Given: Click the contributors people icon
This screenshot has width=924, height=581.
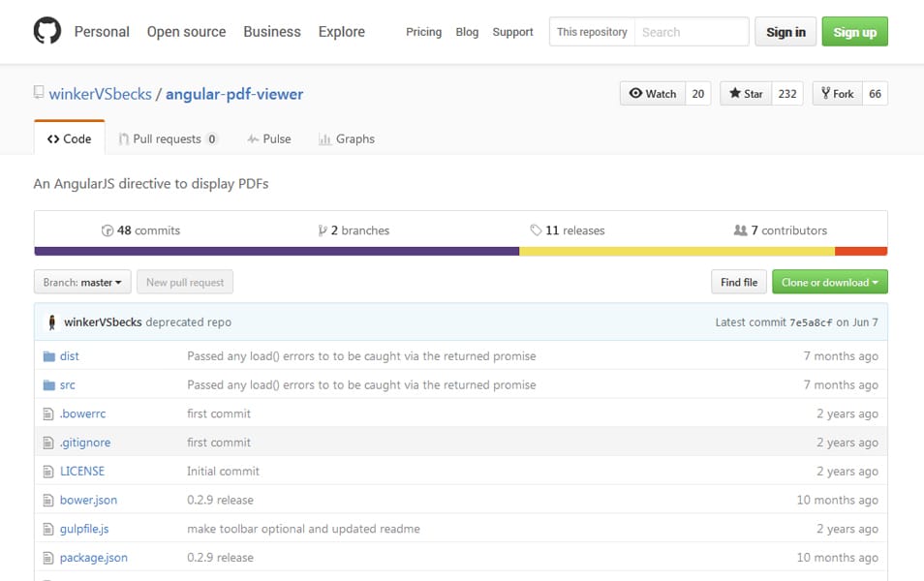Looking at the screenshot, I should [x=740, y=229].
